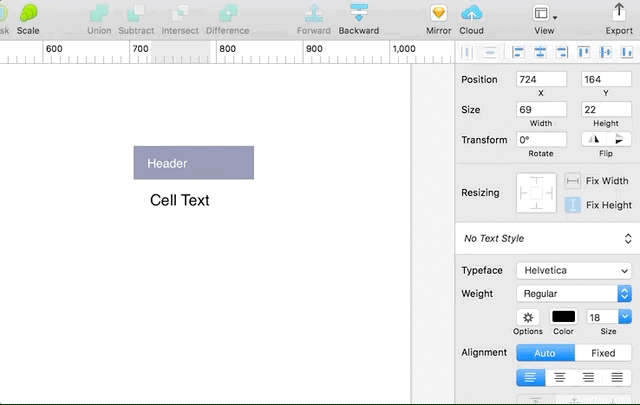
Task: Toggle the Fix Height constraint
Action: click(573, 205)
